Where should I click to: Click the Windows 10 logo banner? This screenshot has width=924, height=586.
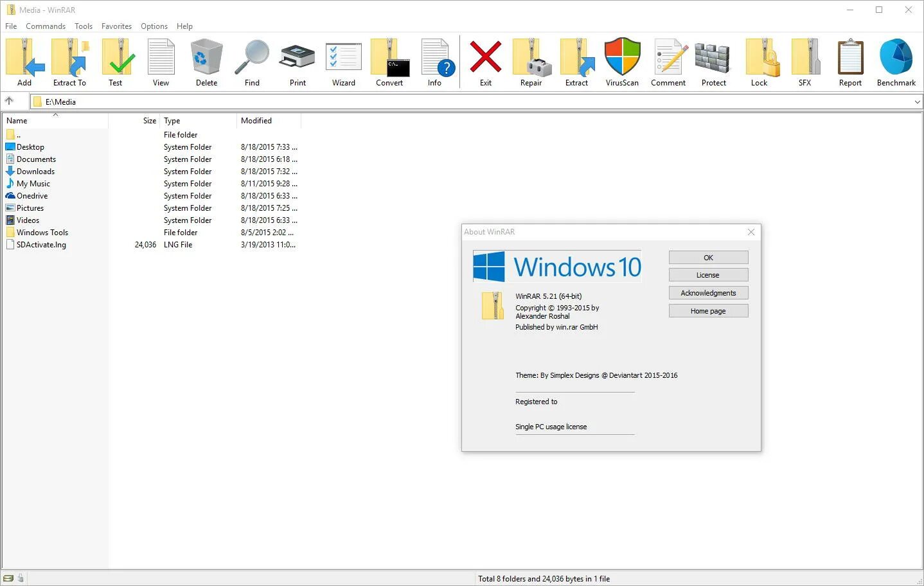557,266
